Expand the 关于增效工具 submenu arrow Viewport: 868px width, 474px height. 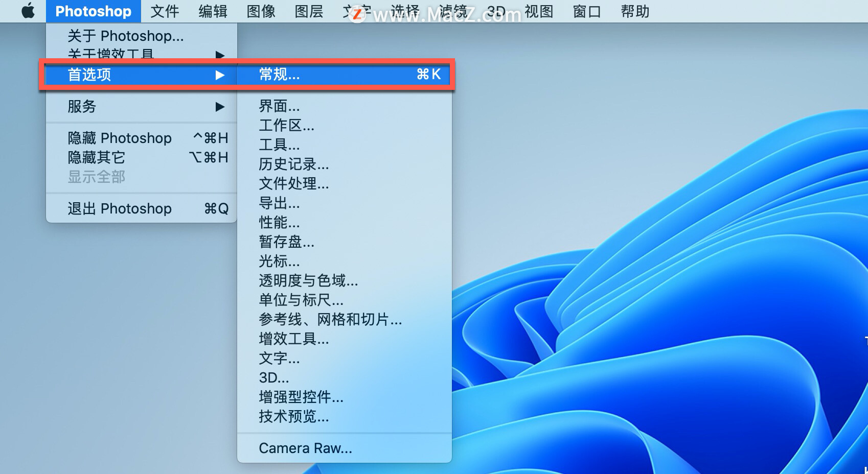220,55
